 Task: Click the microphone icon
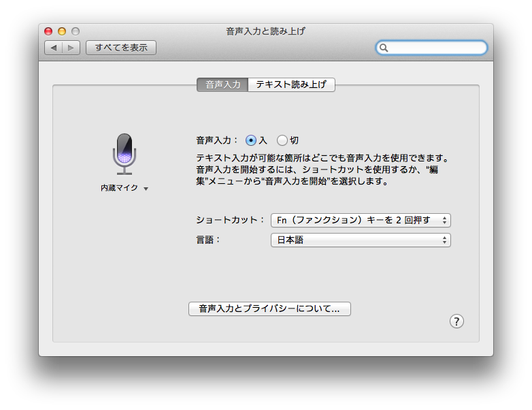coord(124,153)
